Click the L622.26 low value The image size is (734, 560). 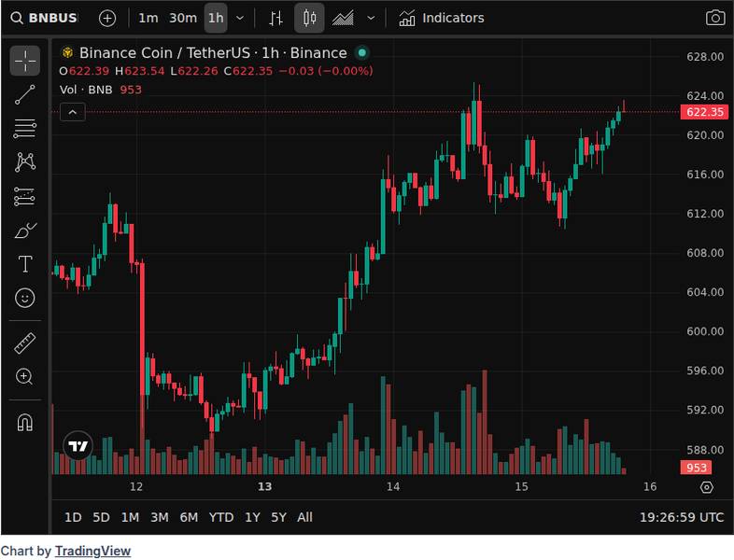194,71
